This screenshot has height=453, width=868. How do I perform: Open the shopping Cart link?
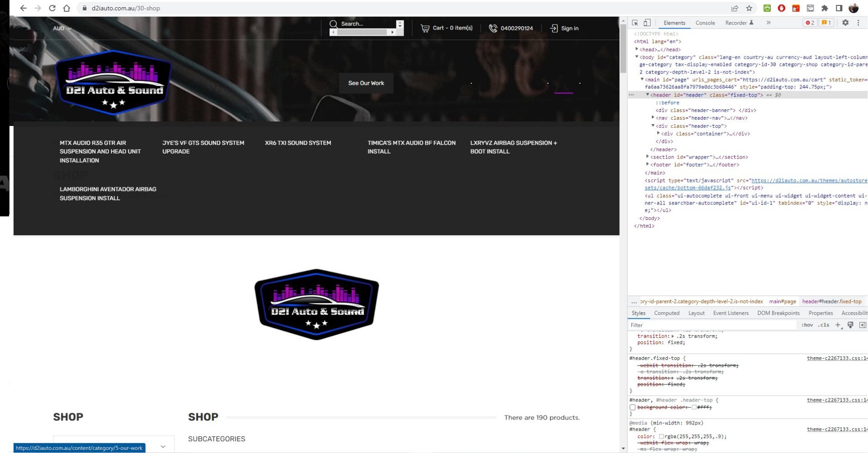(x=447, y=28)
